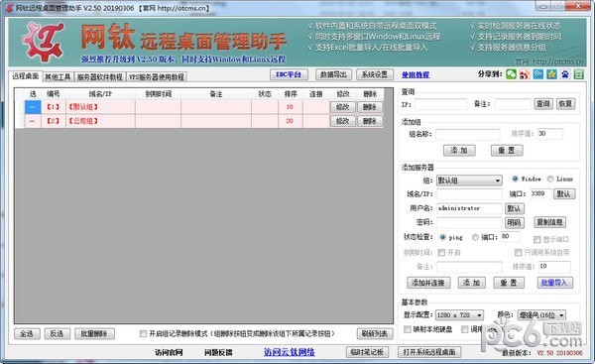Open the 其他工具 tab

point(58,77)
